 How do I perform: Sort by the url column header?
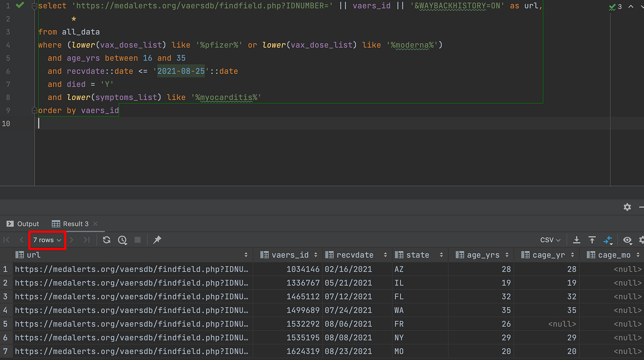pos(132,255)
